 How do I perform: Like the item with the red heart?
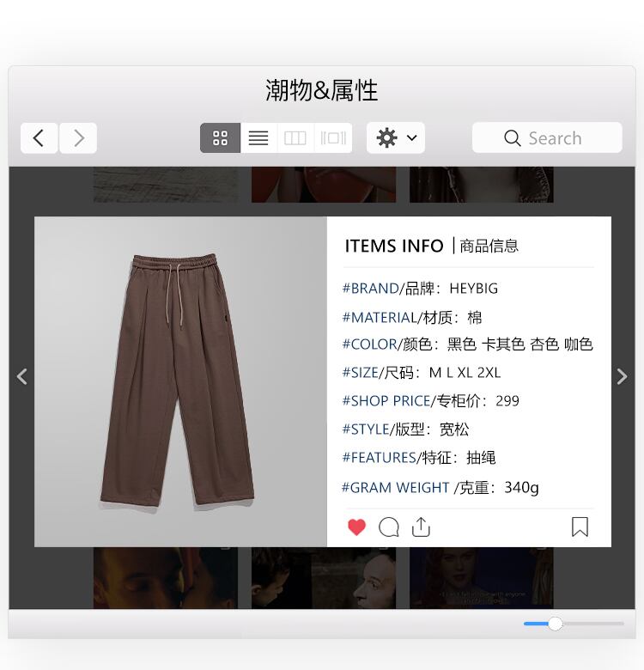[356, 527]
